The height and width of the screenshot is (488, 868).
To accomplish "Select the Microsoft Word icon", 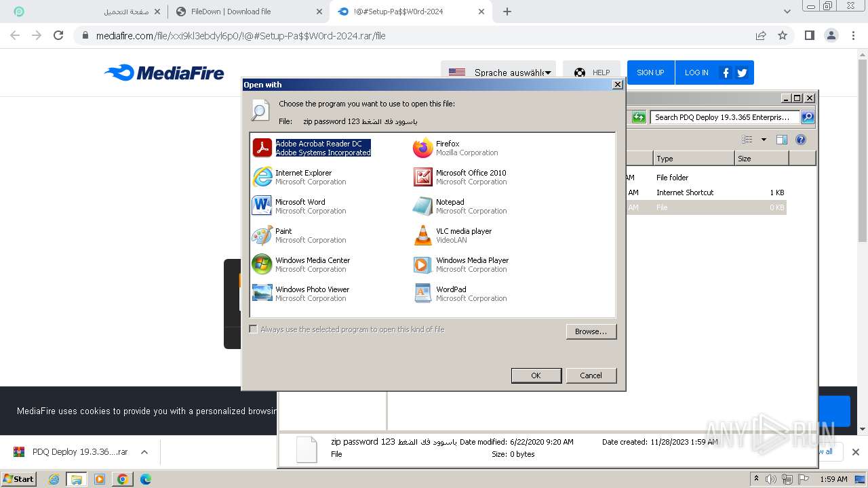I will 262,206.
